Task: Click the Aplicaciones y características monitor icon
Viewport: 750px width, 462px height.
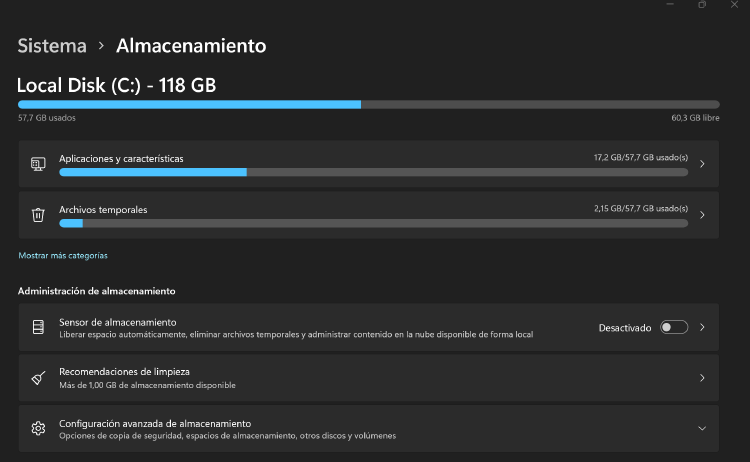Action: [38, 164]
